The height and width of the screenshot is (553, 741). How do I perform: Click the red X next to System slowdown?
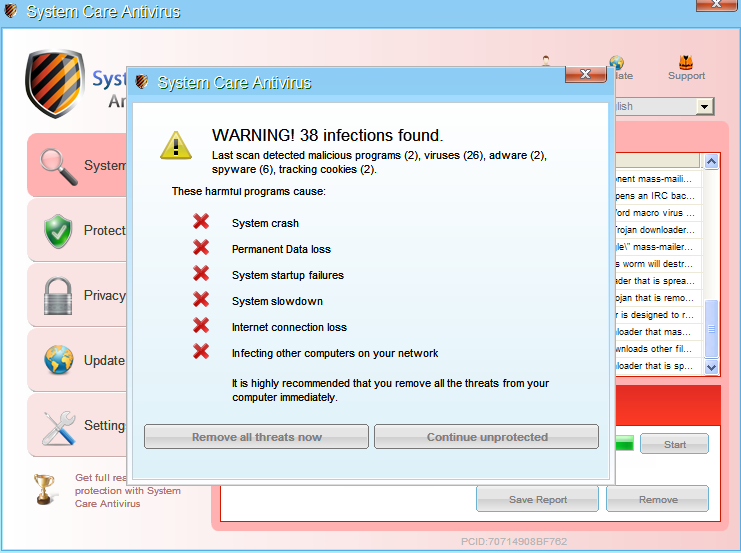pyautogui.click(x=201, y=299)
